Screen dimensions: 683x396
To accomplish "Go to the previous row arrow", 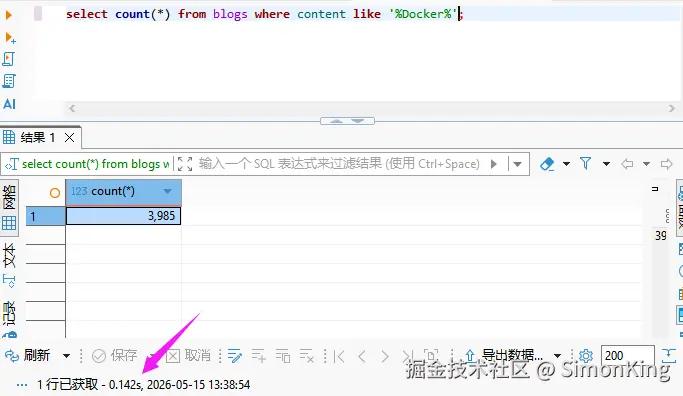I will (x=362, y=356).
